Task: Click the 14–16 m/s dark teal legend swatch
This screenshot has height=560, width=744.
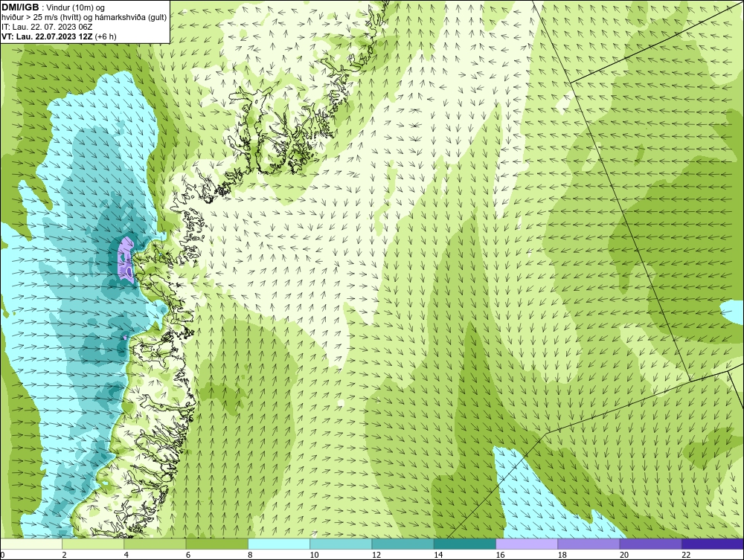Action: (x=464, y=544)
